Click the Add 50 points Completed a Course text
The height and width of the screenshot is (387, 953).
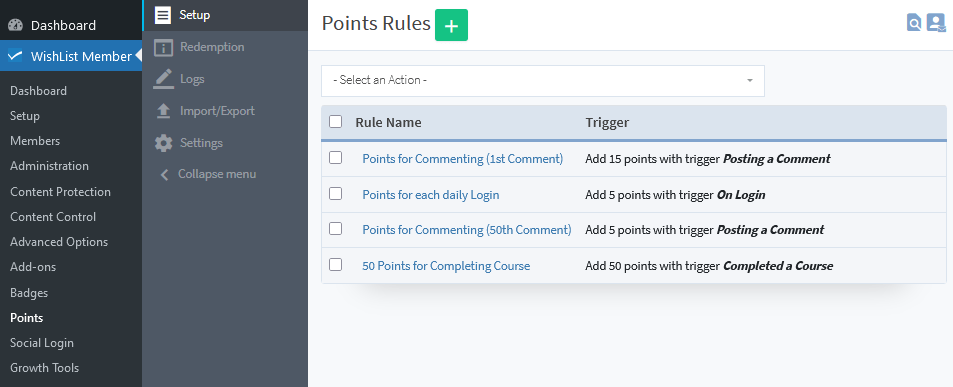click(x=709, y=266)
